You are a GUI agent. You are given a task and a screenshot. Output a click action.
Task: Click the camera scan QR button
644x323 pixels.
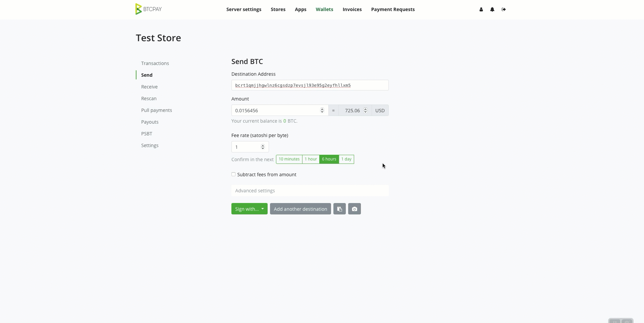(x=355, y=209)
